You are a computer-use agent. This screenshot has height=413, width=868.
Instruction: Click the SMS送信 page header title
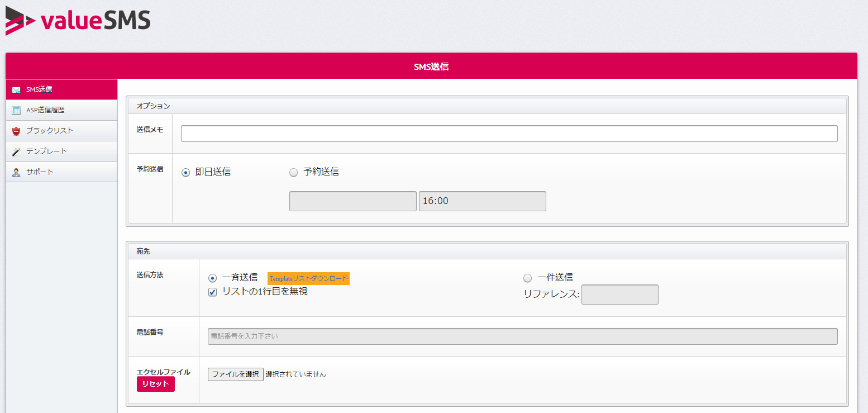[431, 67]
